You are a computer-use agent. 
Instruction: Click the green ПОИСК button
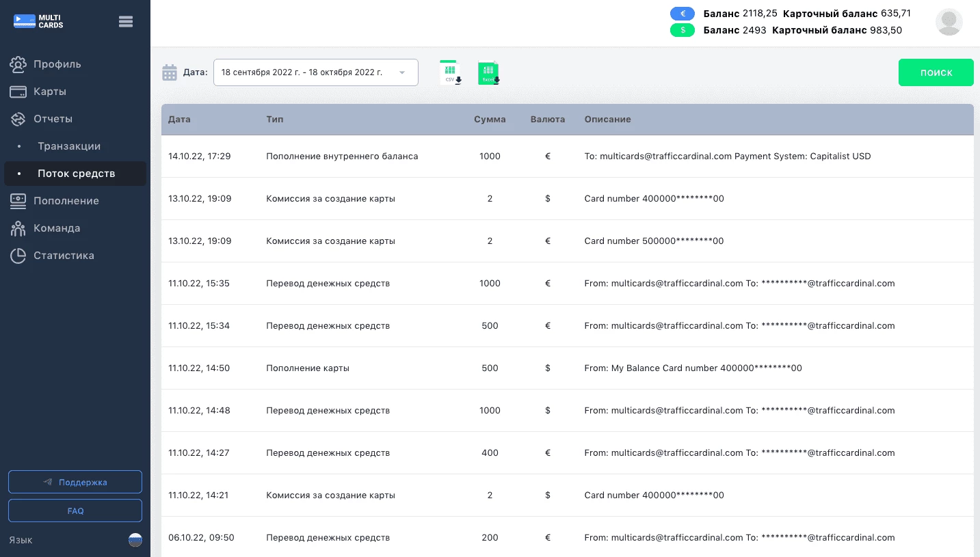(936, 72)
